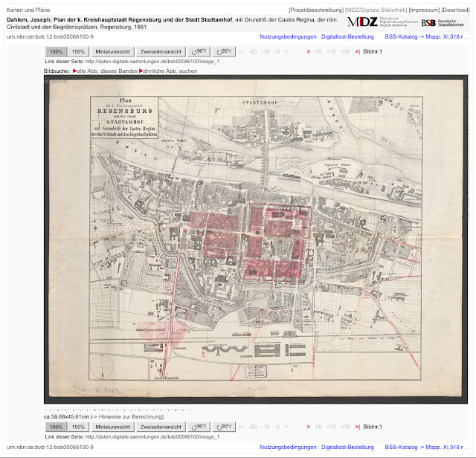Skip back -10 pages, bottom toolbar

pyautogui.click(x=266, y=427)
